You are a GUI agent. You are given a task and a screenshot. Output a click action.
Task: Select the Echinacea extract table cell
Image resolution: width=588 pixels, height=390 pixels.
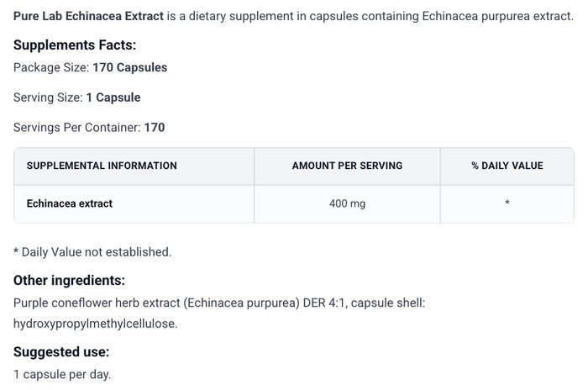tap(70, 203)
